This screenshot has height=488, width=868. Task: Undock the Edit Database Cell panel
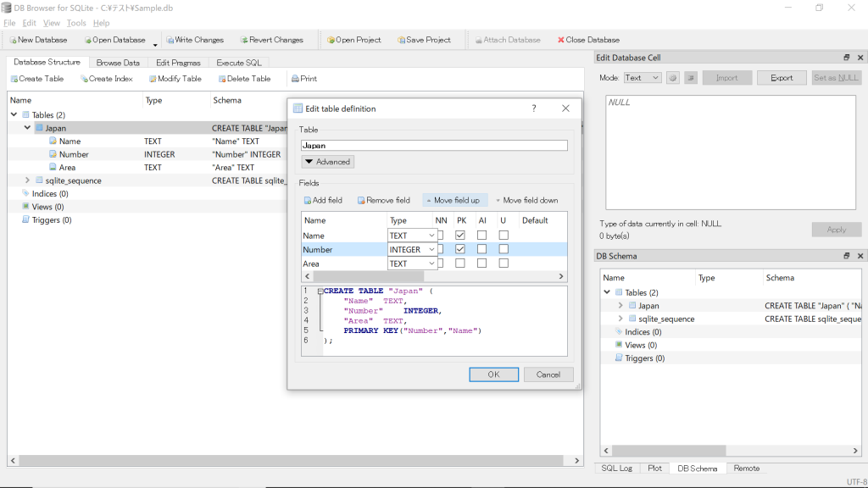tap(847, 58)
